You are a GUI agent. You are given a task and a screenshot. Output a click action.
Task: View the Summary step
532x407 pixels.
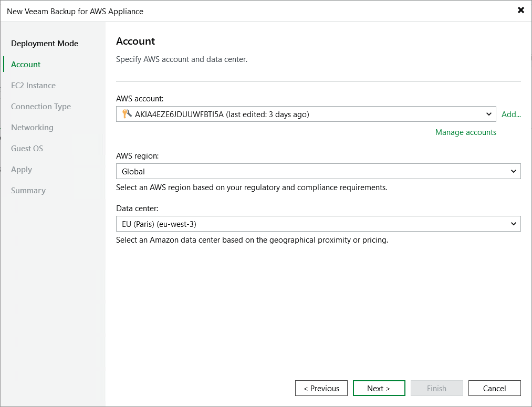pyautogui.click(x=28, y=190)
